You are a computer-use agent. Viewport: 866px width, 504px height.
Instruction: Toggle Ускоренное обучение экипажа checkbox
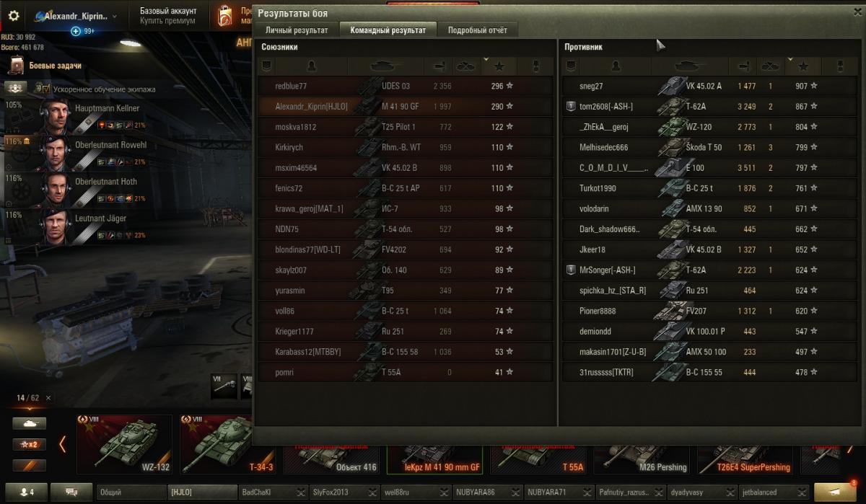click(40, 89)
